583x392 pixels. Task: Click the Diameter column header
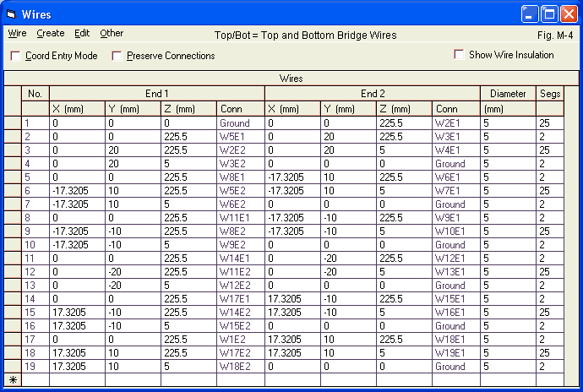[x=507, y=94]
